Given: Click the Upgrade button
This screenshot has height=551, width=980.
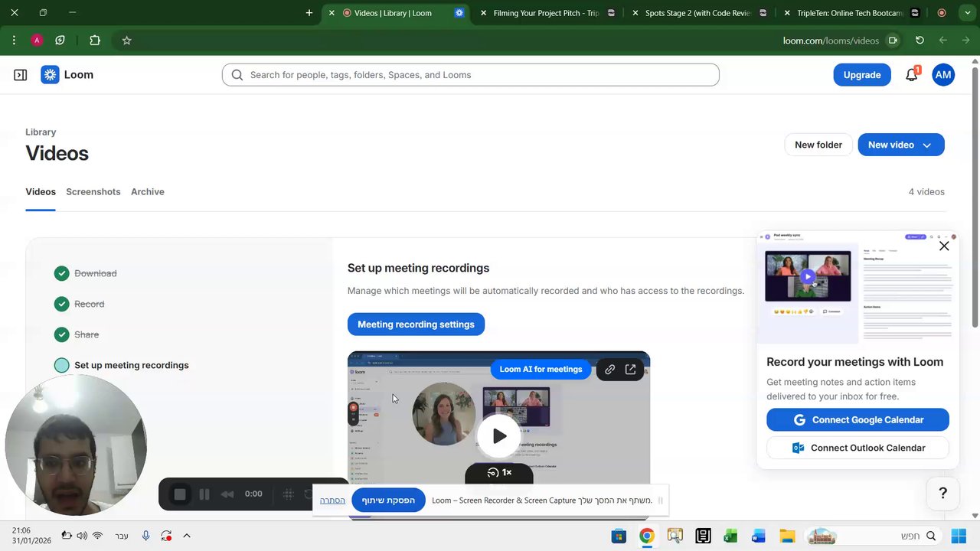Looking at the screenshot, I should pyautogui.click(x=862, y=75).
